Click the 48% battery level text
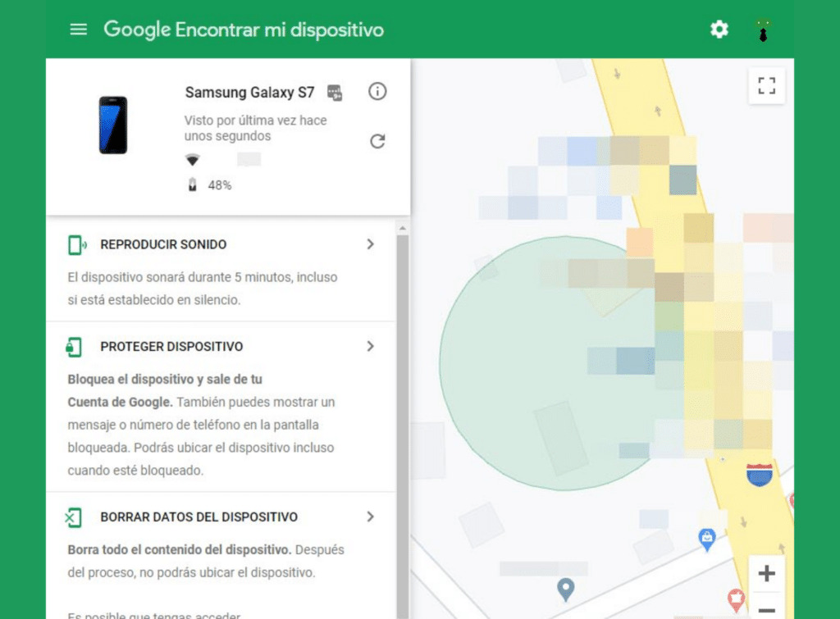The image size is (840, 619). 220,185
